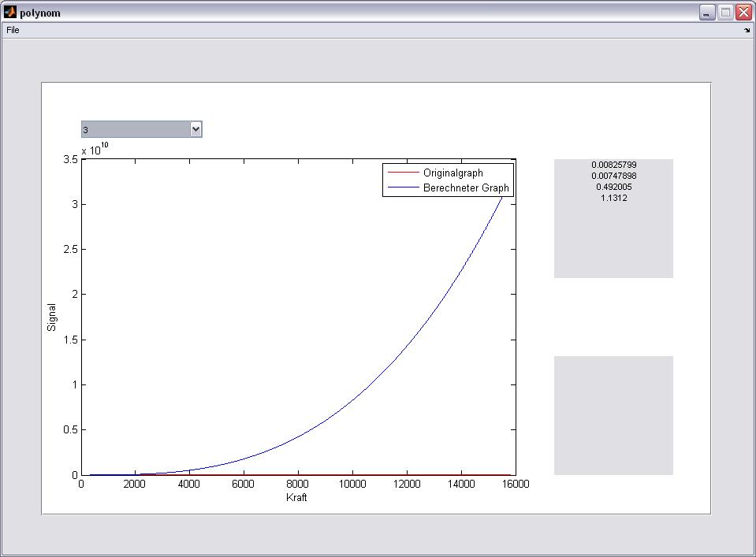The image size is (756, 557).
Task: Select the Berechneter Graph legend entry
Action: [466, 188]
